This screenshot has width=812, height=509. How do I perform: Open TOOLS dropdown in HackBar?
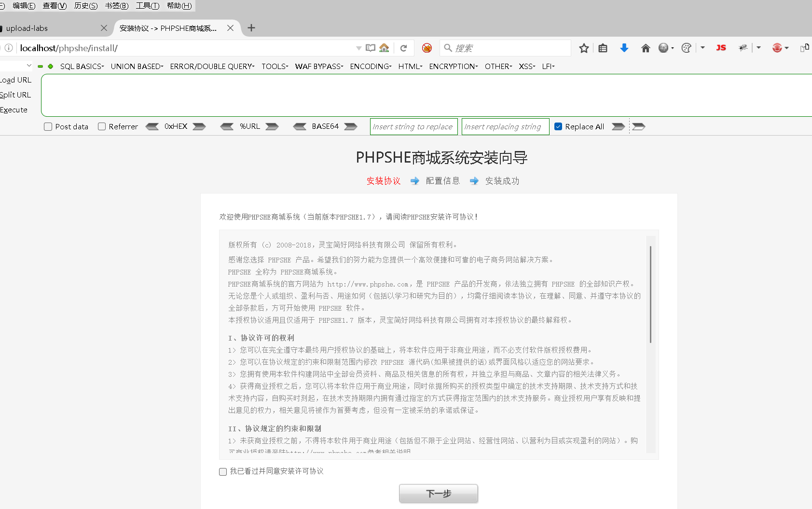[275, 67]
